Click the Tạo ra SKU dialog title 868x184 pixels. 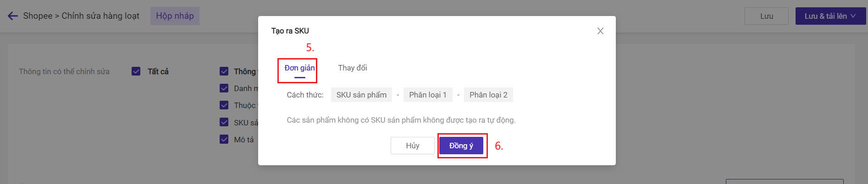pyautogui.click(x=290, y=31)
